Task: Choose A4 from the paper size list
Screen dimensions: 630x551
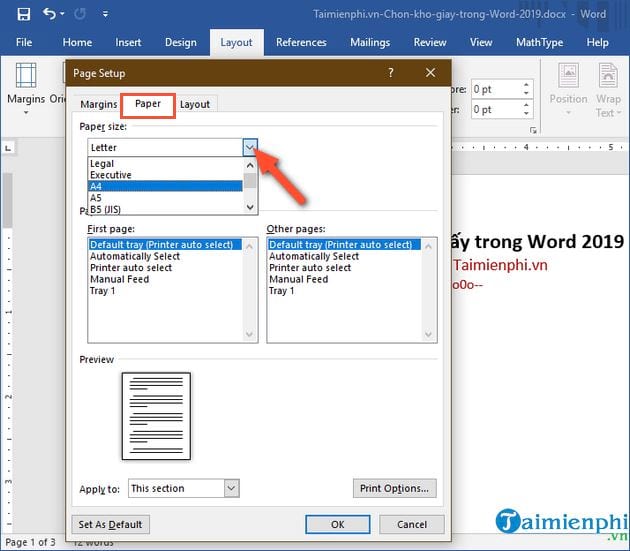Action: (165, 186)
